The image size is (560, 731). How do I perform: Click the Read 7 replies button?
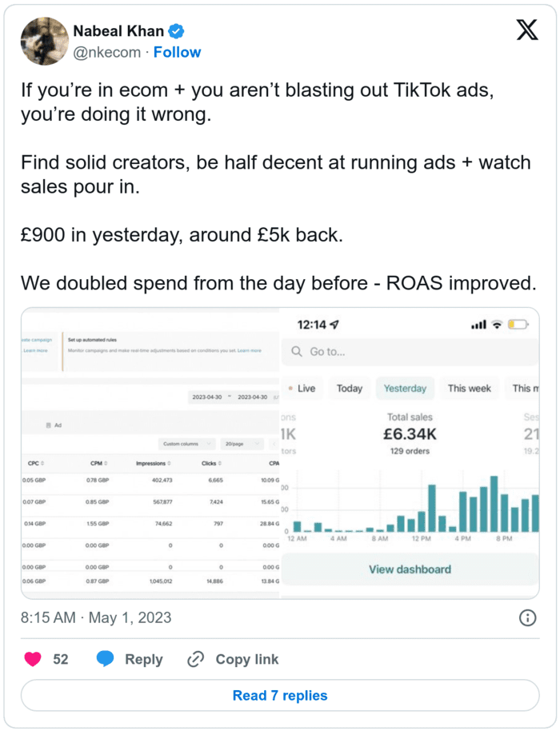(x=280, y=695)
